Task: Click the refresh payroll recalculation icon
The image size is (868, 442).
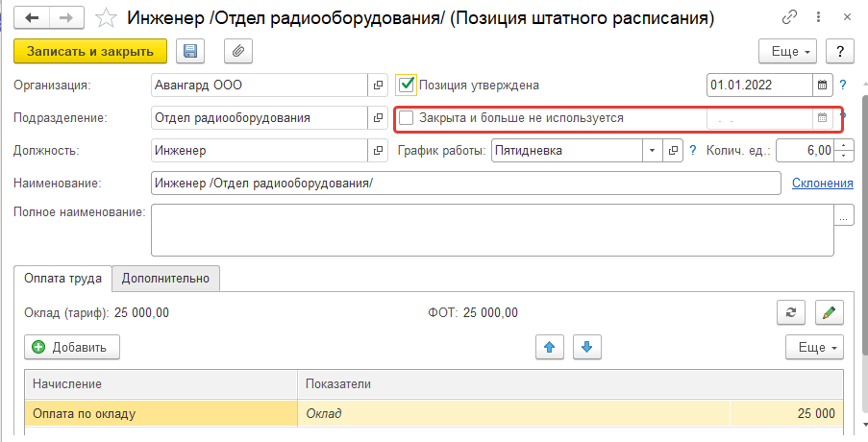Action: [x=790, y=312]
